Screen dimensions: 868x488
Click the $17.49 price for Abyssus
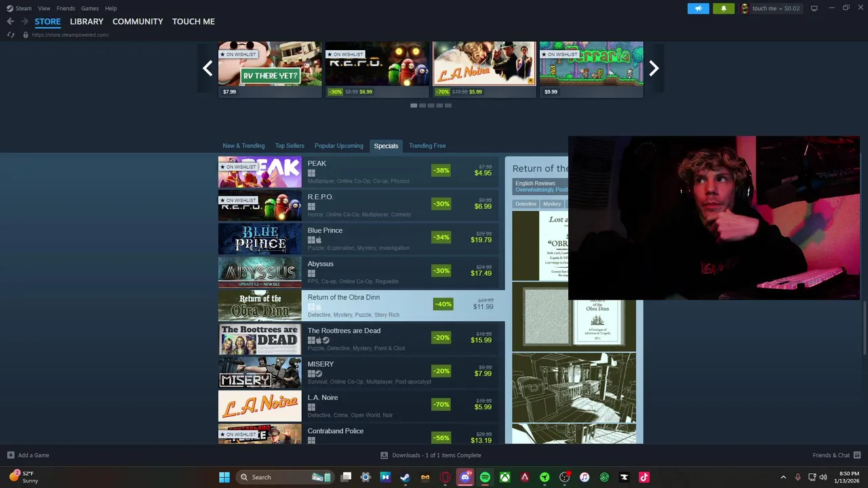tap(481, 273)
